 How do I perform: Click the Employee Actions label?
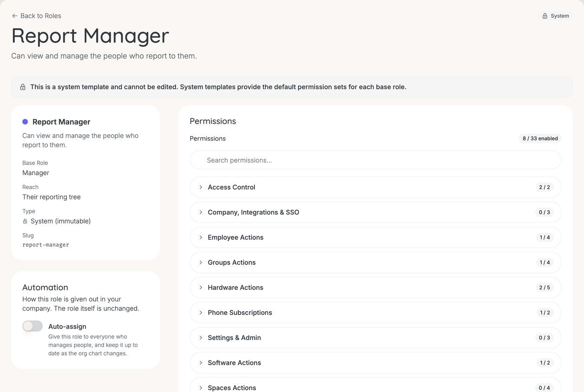pyautogui.click(x=236, y=237)
